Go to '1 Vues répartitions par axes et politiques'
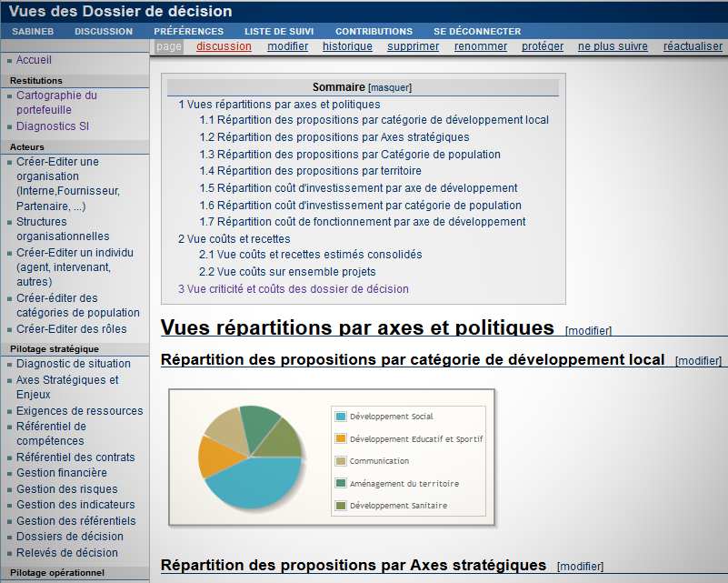728x583 pixels. pos(279,105)
